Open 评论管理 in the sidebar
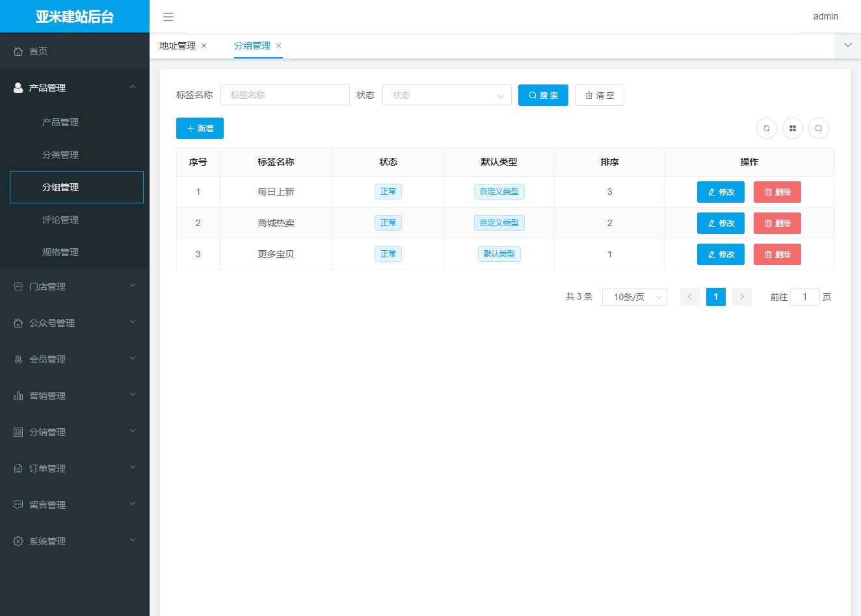 pos(60,220)
